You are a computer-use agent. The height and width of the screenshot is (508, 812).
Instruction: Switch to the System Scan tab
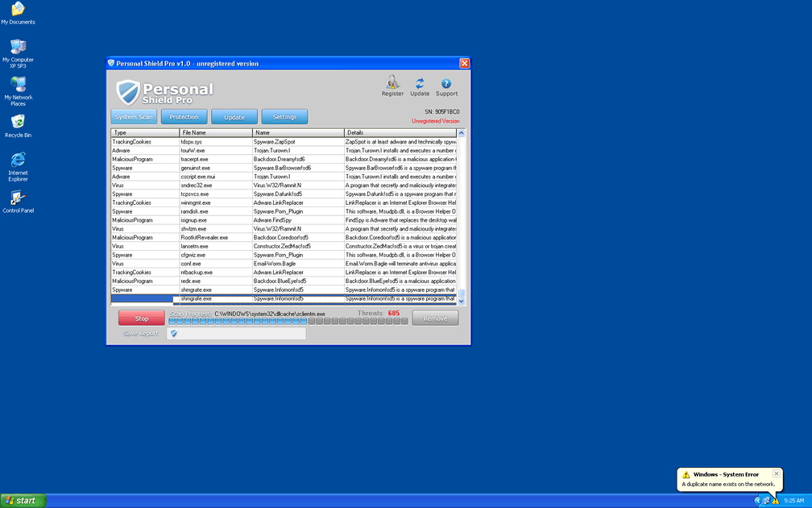click(x=134, y=117)
